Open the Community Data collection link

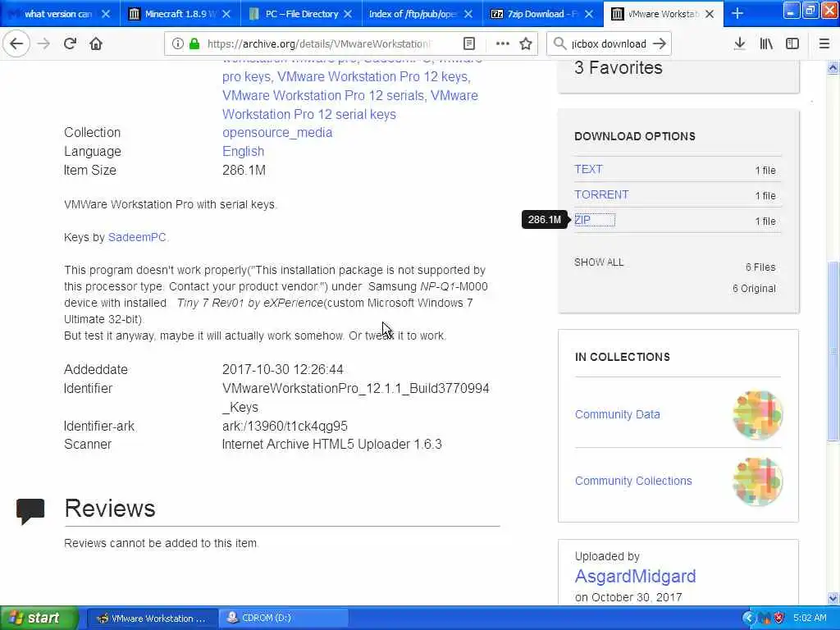point(617,414)
